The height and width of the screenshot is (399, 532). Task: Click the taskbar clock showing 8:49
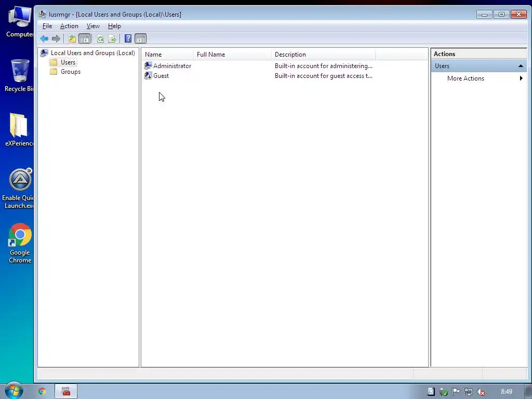point(507,392)
